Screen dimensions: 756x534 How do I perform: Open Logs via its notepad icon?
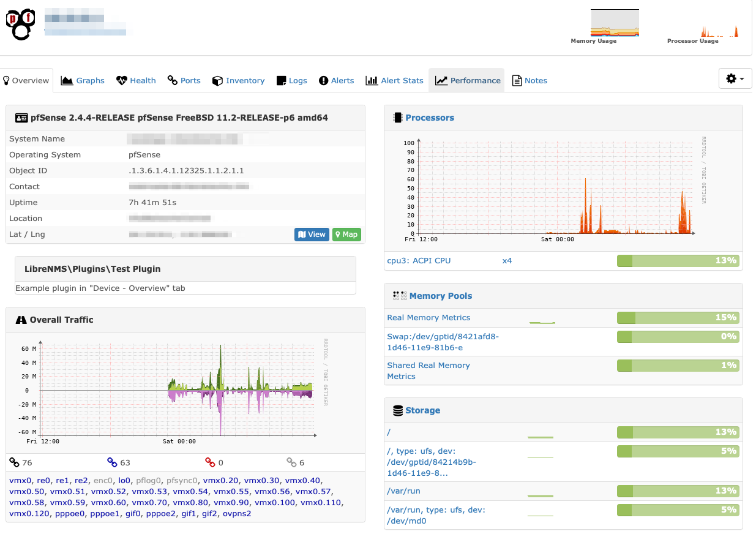click(282, 81)
